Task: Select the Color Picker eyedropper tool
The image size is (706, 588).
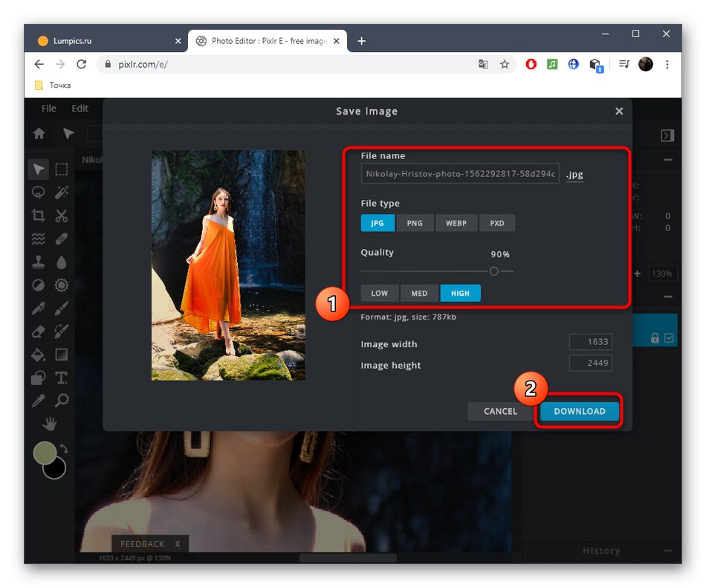Action: click(38, 400)
